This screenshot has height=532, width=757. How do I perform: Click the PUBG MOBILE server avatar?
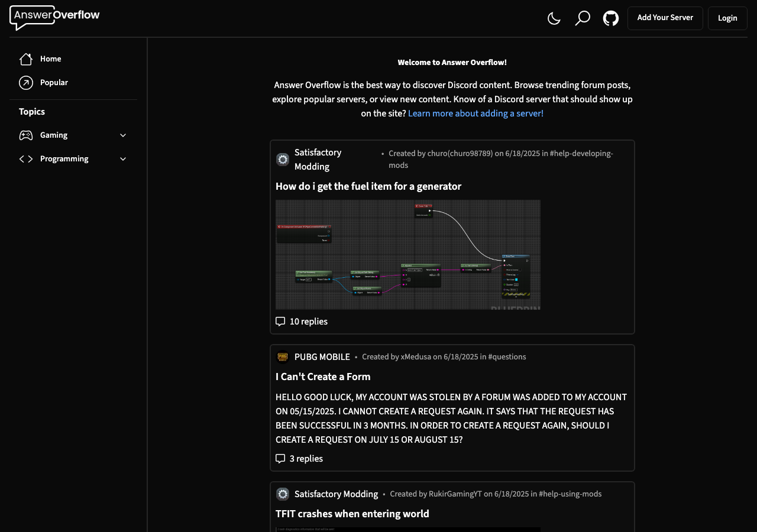click(x=283, y=357)
